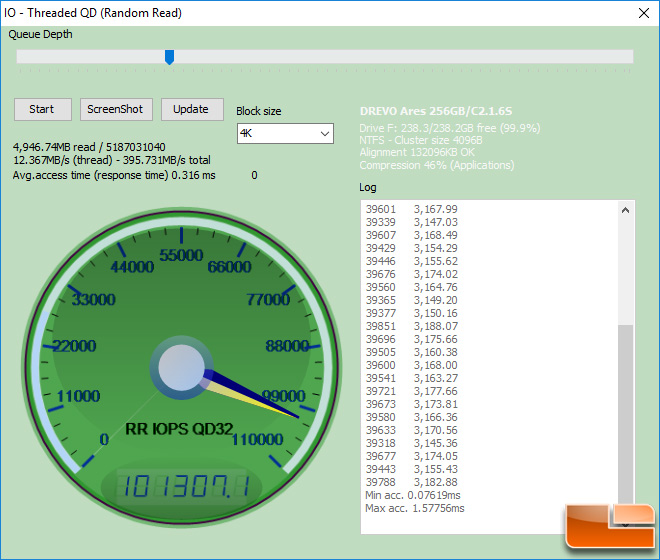Click the log scrollbar up arrow
Screen dimensions: 660x560
625,210
